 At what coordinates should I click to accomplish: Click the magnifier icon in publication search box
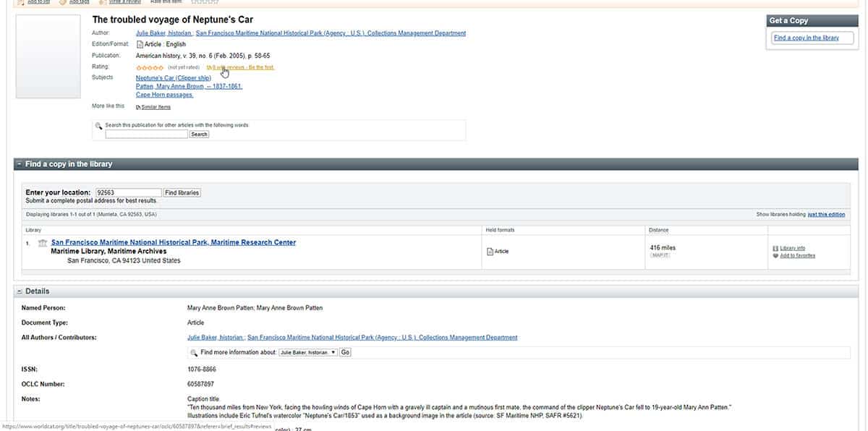pyautogui.click(x=99, y=126)
